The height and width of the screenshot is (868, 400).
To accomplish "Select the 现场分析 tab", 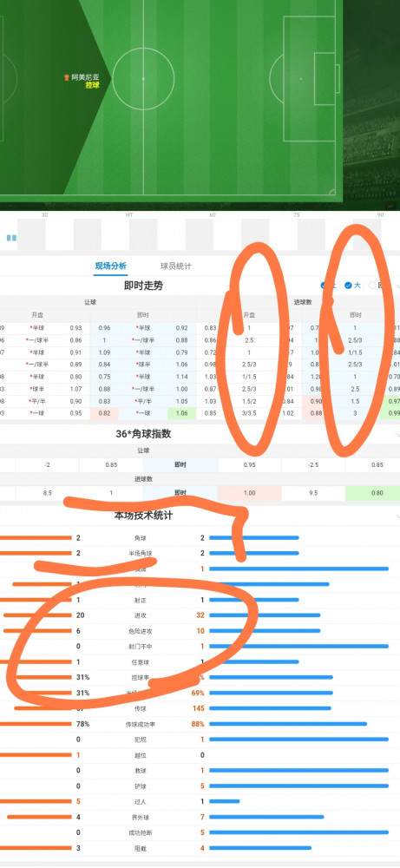I will (111, 266).
